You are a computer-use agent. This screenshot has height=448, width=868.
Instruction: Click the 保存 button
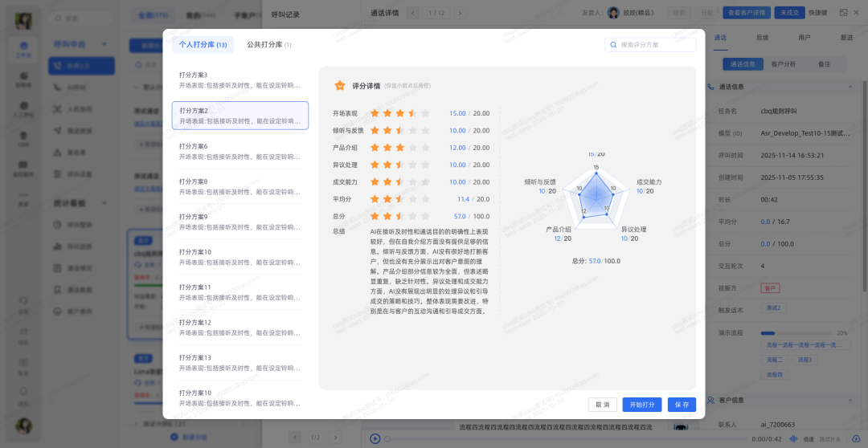pyautogui.click(x=682, y=405)
